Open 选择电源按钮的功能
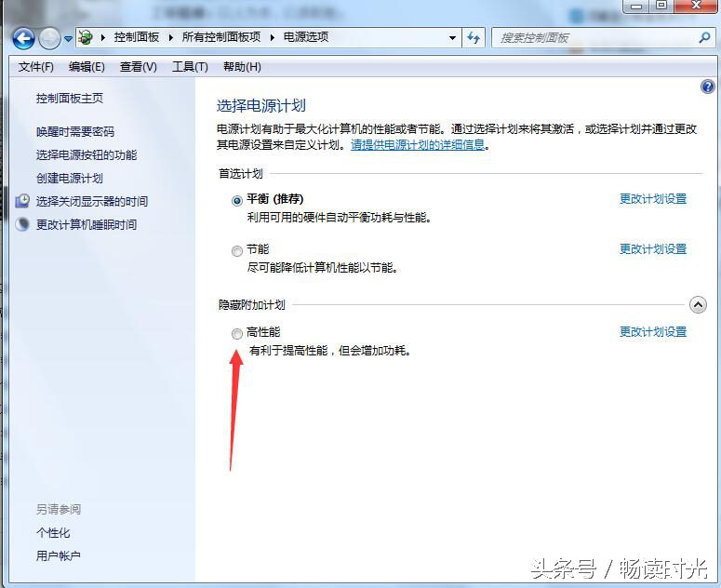721x588 pixels. [x=87, y=155]
